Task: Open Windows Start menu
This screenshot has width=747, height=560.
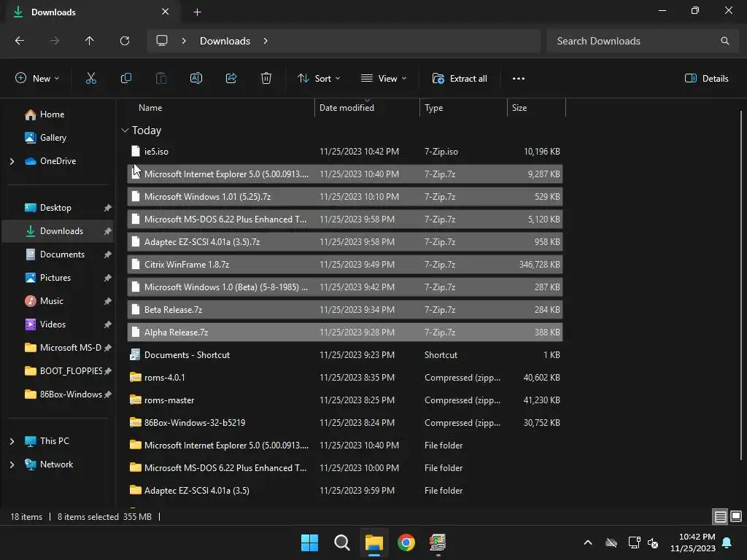Action: coord(309,542)
